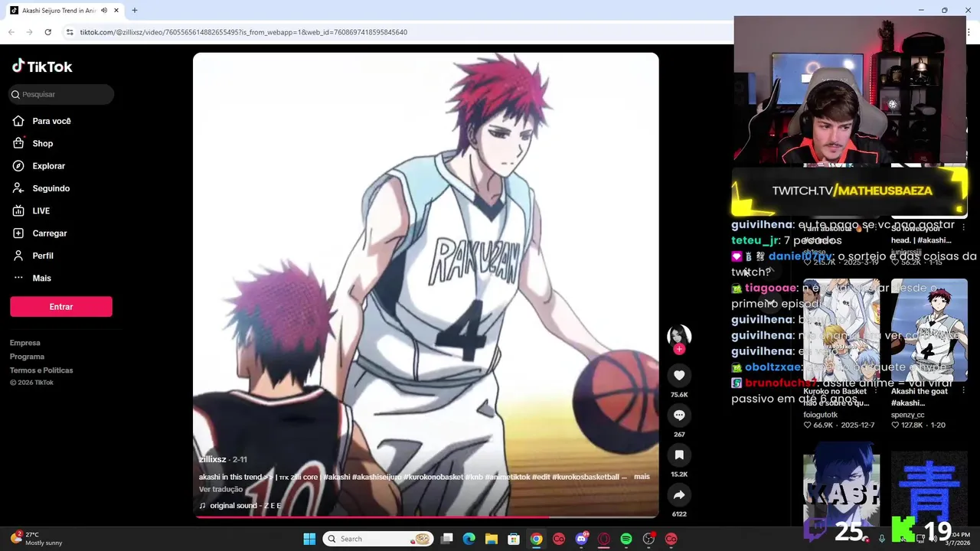Open Task View on taskbar
The width and height of the screenshot is (980, 551).
(447, 539)
